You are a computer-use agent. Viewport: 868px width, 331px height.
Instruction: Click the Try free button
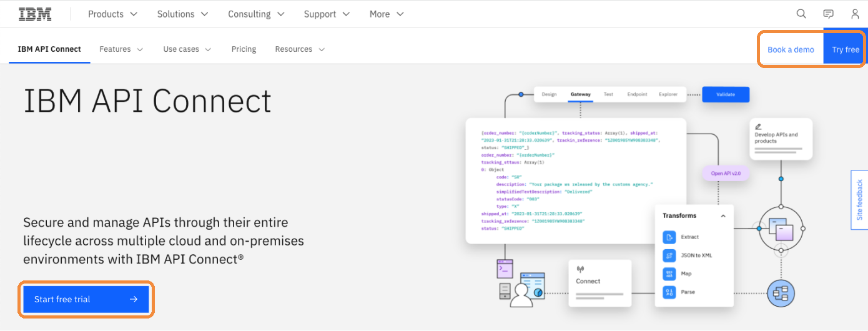(845, 49)
